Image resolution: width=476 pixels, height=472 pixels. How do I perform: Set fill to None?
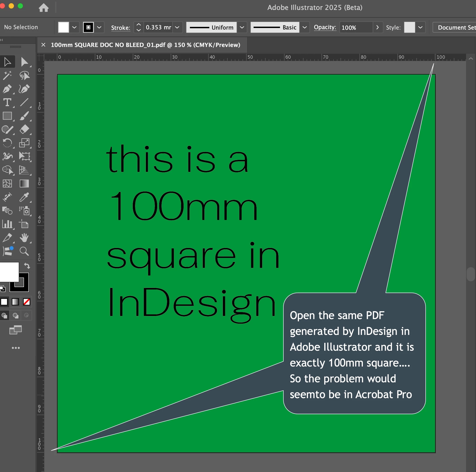(x=27, y=302)
